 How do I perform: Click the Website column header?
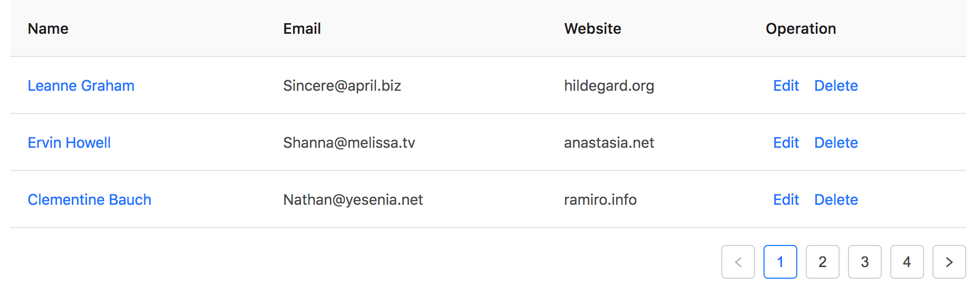[x=592, y=29]
